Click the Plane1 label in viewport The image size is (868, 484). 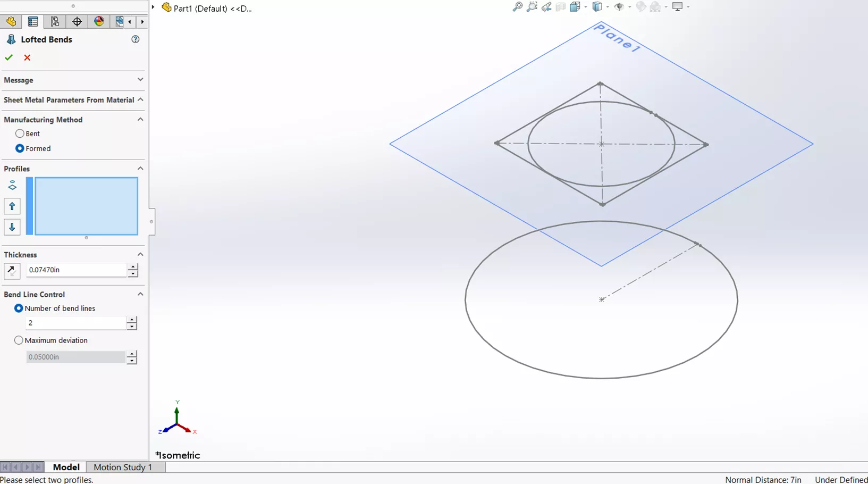pos(617,38)
